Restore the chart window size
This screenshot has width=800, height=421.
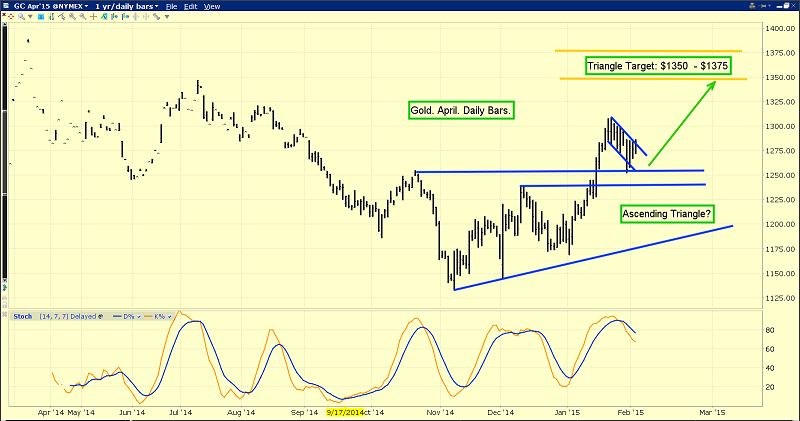point(786,6)
